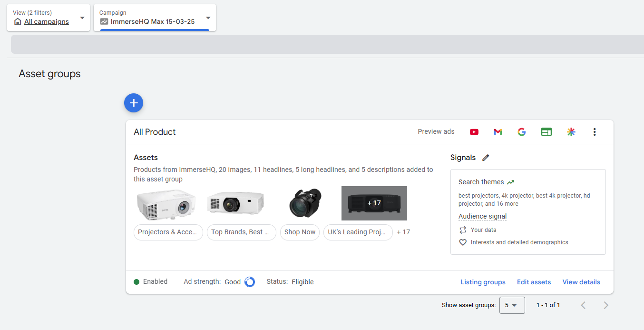Select the BenQ white projector thumbnail

click(166, 203)
